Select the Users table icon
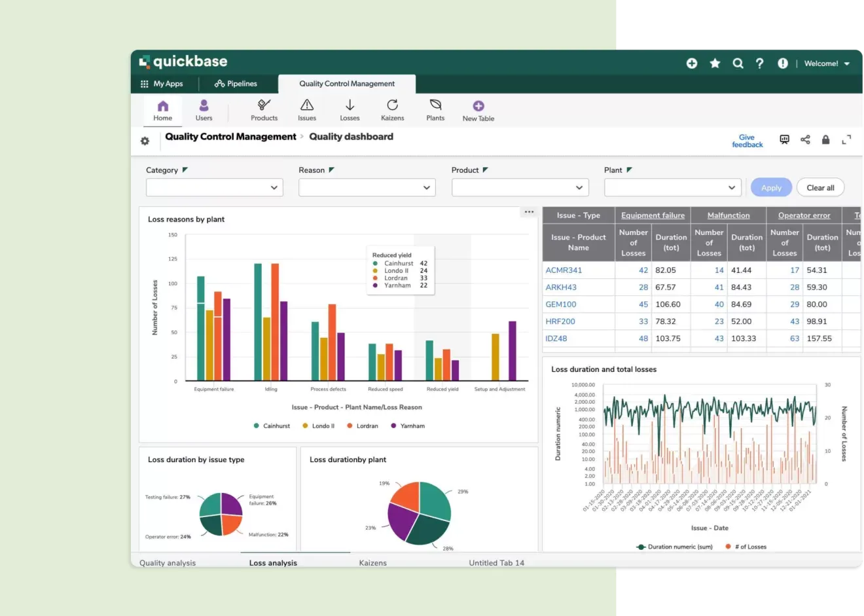This screenshot has width=864, height=616. point(204,109)
